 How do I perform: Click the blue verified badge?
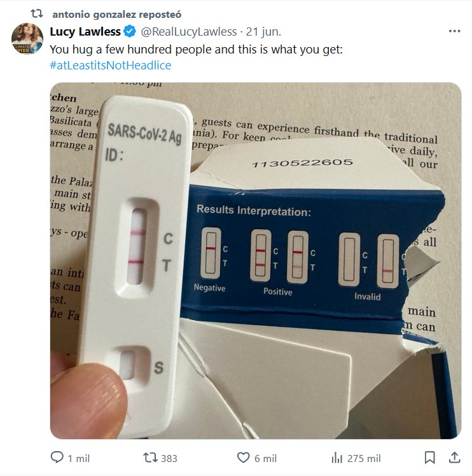(129, 32)
